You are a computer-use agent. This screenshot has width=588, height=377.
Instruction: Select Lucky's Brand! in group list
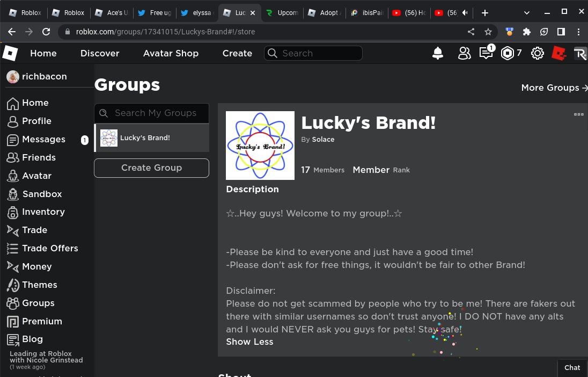[x=151, y=138]
